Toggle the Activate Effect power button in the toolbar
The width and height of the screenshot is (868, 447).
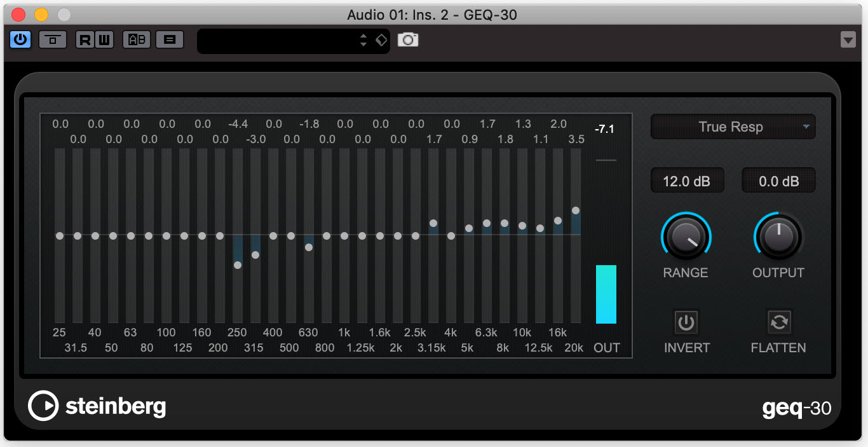[x=20, y=40]
